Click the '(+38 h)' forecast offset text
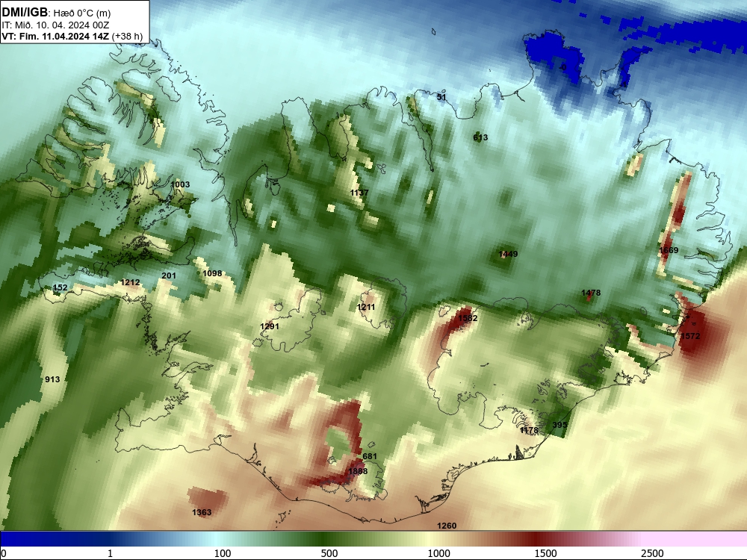Image resolution: width=747 pixels, height=560 pixels. click(127, 36)
